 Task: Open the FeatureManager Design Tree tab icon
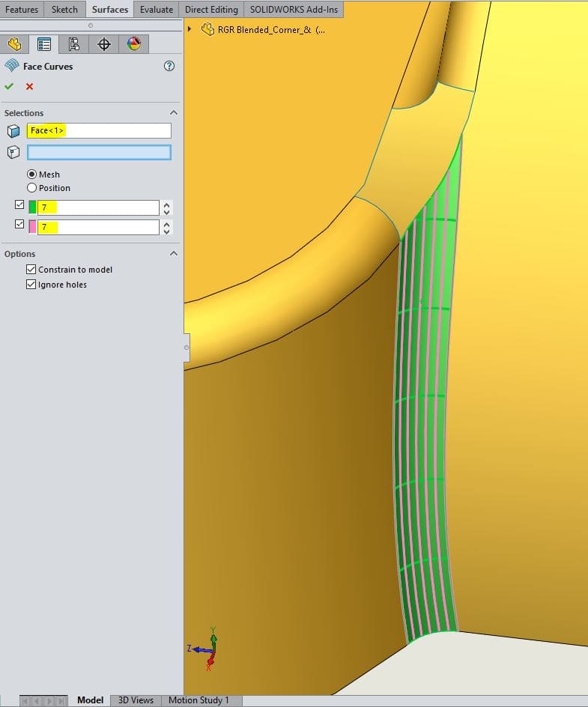[14, 44]
